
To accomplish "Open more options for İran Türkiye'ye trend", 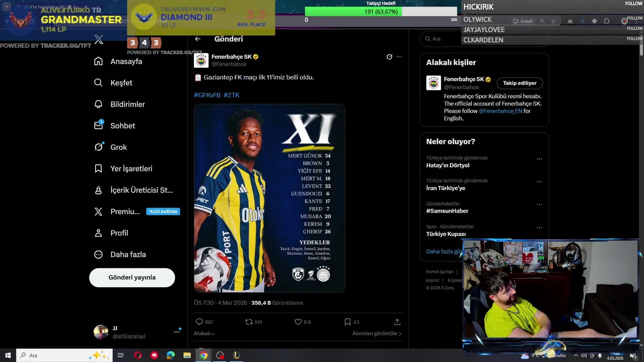I will 539,182.
